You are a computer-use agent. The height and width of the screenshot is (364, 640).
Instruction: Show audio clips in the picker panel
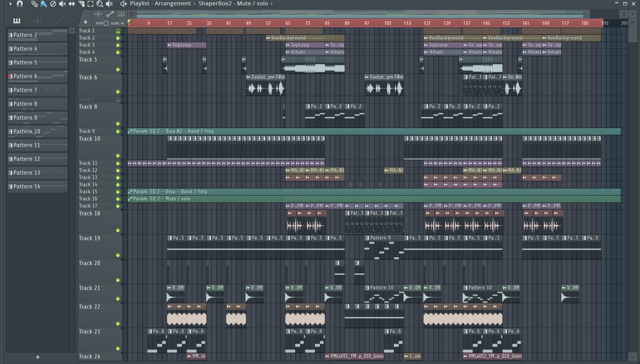point(38,21)
